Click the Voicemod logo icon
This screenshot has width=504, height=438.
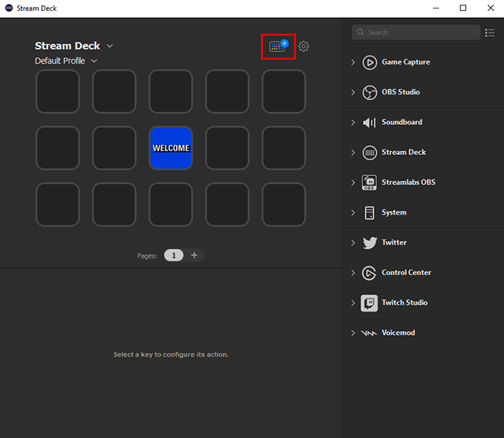(369, 333)
